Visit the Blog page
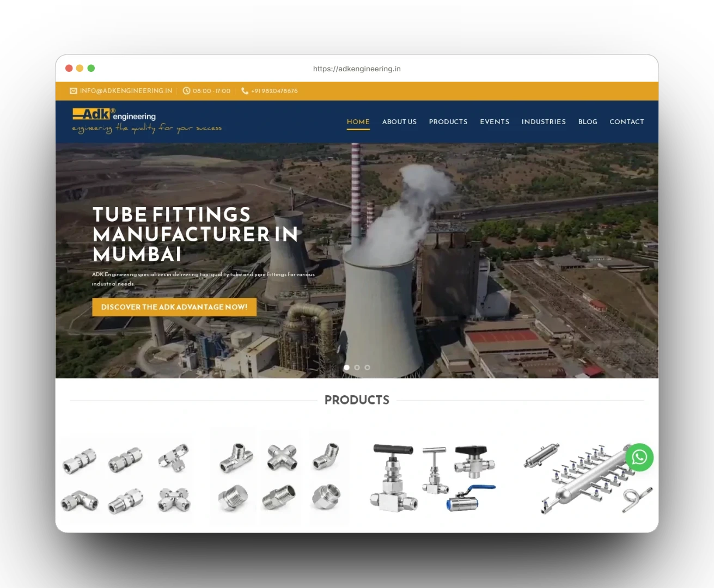714x588 pixels. pyautogui.click(x=588, y=122)
